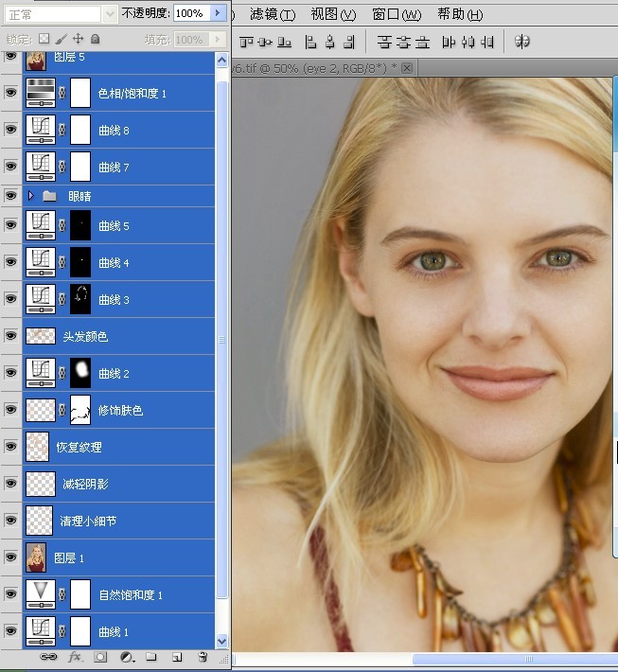The image size is (618, 672).
Task: Distribute top edges icon
Action: pyautogui.click(x=384, y=42)
